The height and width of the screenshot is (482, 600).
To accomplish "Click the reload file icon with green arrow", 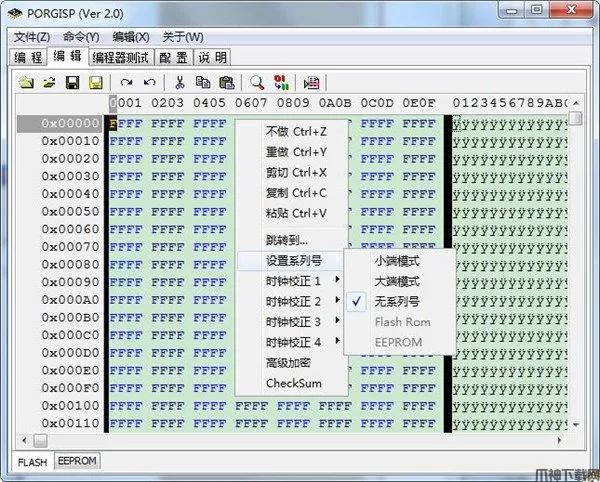I will 49,82.
